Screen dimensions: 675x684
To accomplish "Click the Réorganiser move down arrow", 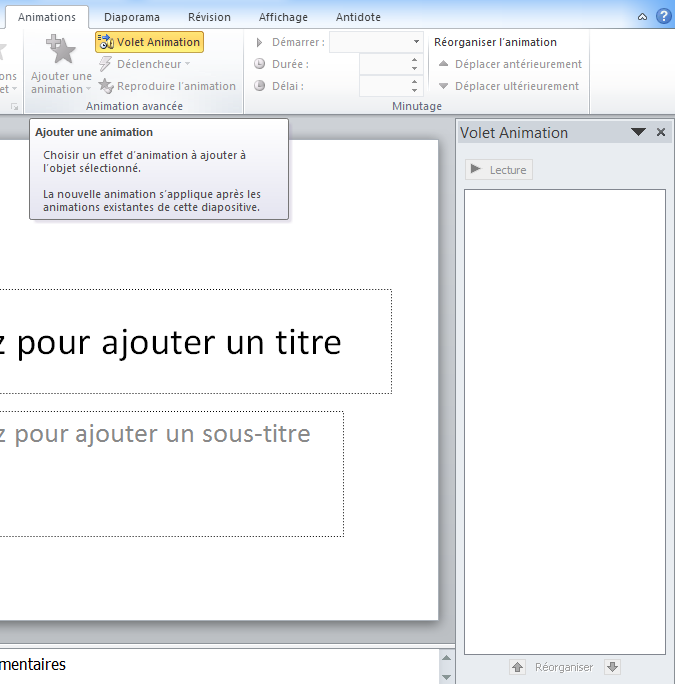I will click(x=613, y=667).
